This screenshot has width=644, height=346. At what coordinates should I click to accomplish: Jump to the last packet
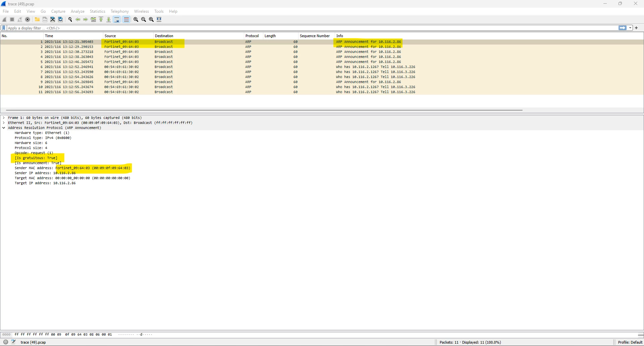[x=109, y=19]
